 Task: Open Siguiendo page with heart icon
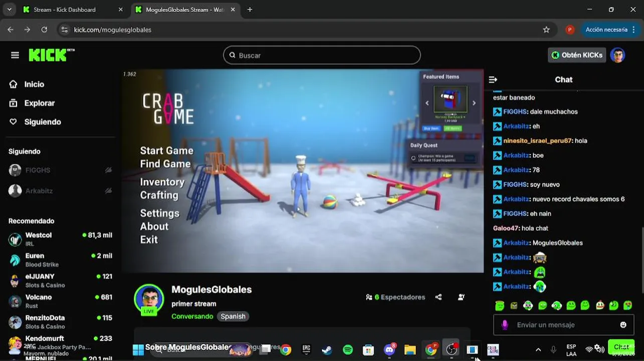coord(42,122)
